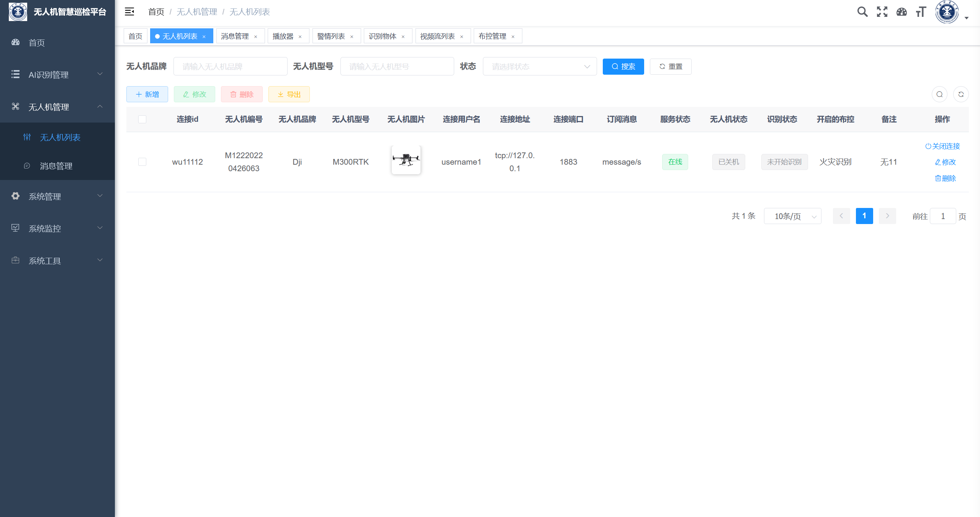This screenshot has height=517, width=980.
Task: Collapse the sidebar with hamburger icon
Action: click(129, 12)
